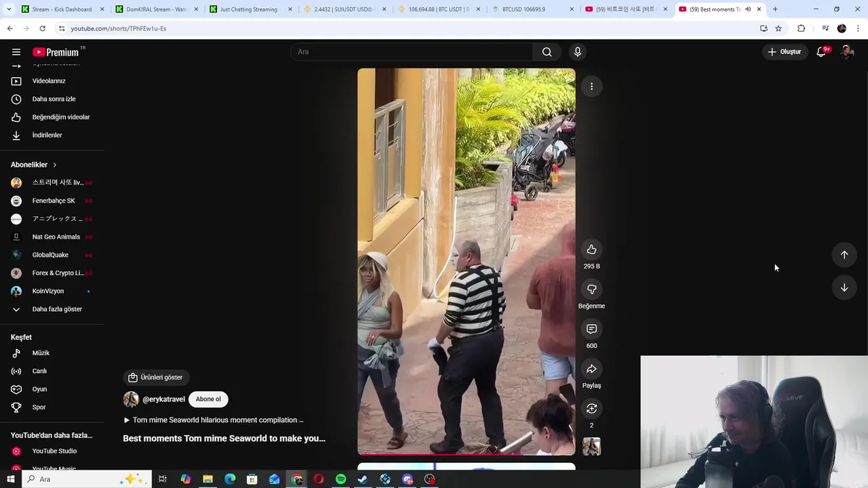
Task: Go back in browser history
Action: (x=9, y=28)
